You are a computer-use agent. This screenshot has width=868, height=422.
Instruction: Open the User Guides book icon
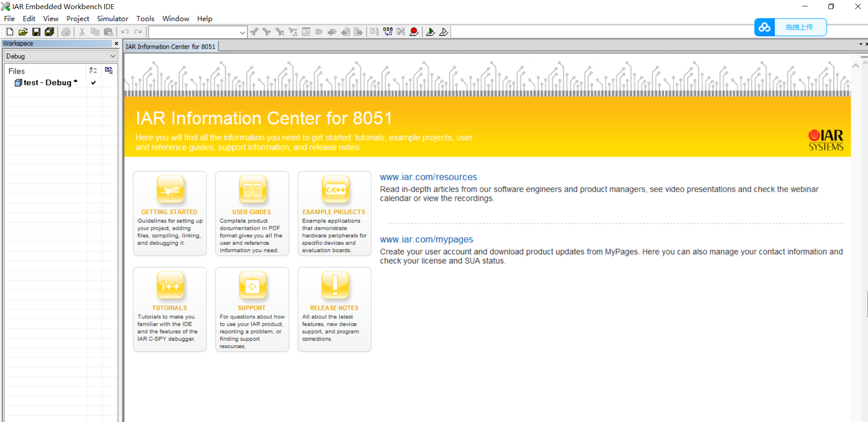pos(252,189)
